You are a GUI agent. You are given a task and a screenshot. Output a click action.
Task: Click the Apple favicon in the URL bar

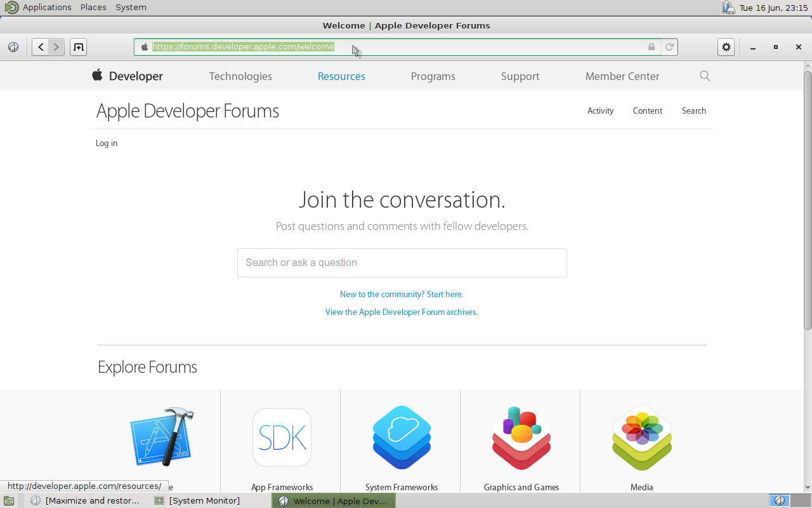pyautogui.click(x=145, y=47)
